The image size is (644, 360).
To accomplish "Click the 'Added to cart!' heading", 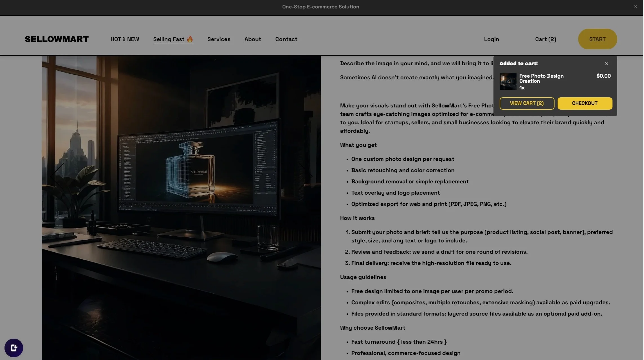I will point(519,64).
